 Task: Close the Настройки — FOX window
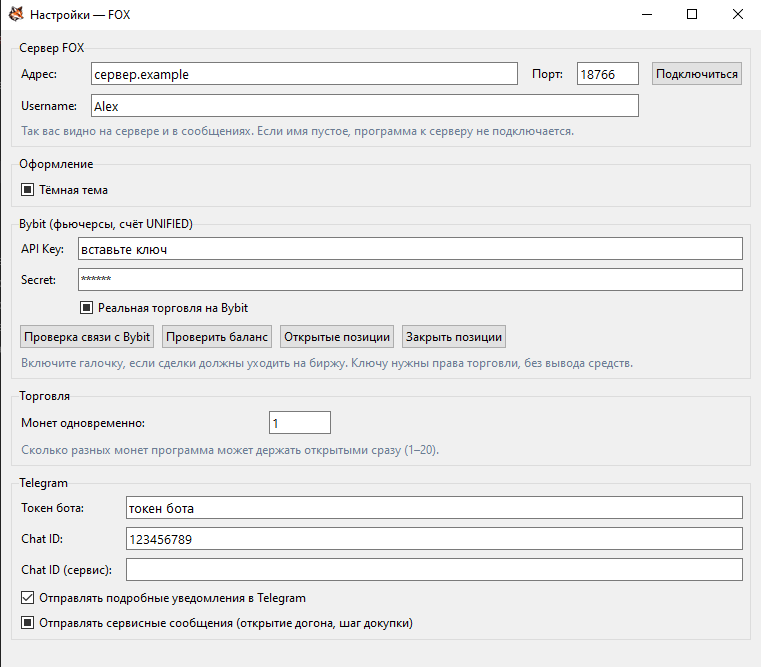click(x=738, y=14)
